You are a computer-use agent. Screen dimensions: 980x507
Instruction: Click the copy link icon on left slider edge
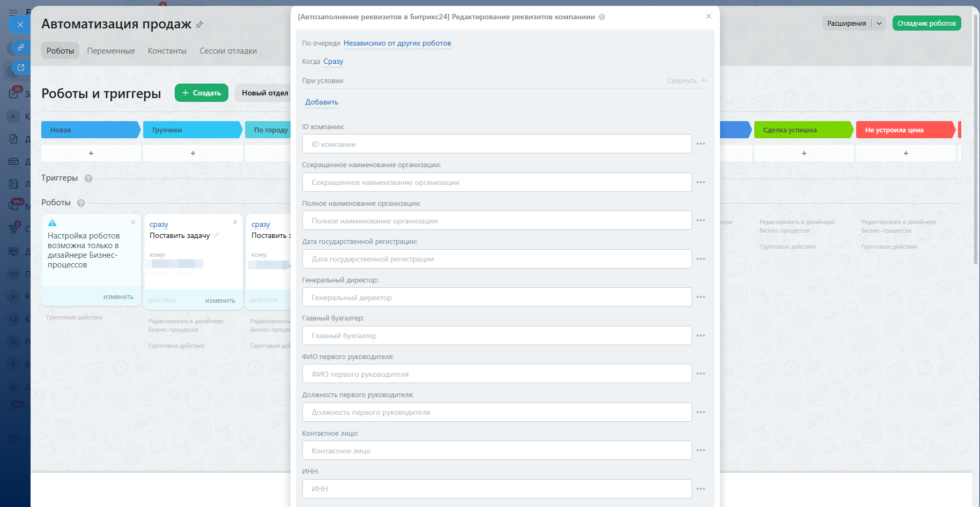coord(20,47)
